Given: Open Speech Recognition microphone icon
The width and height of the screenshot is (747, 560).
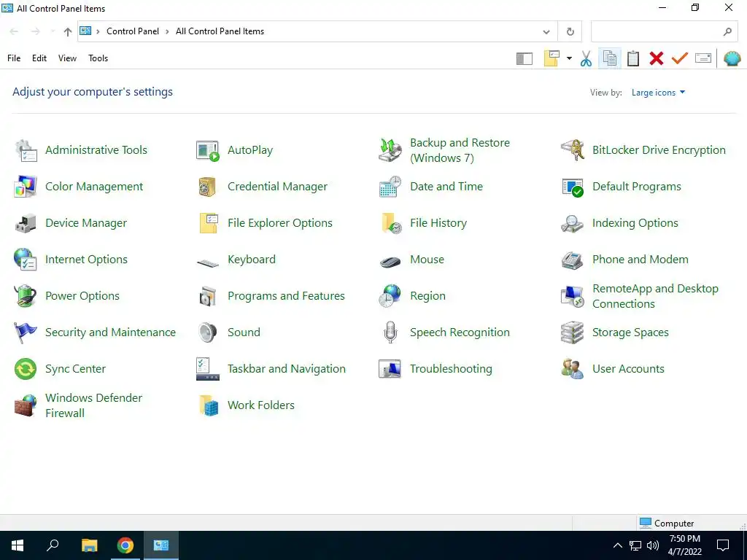Looking at the screenshot, I should point(390,332).
